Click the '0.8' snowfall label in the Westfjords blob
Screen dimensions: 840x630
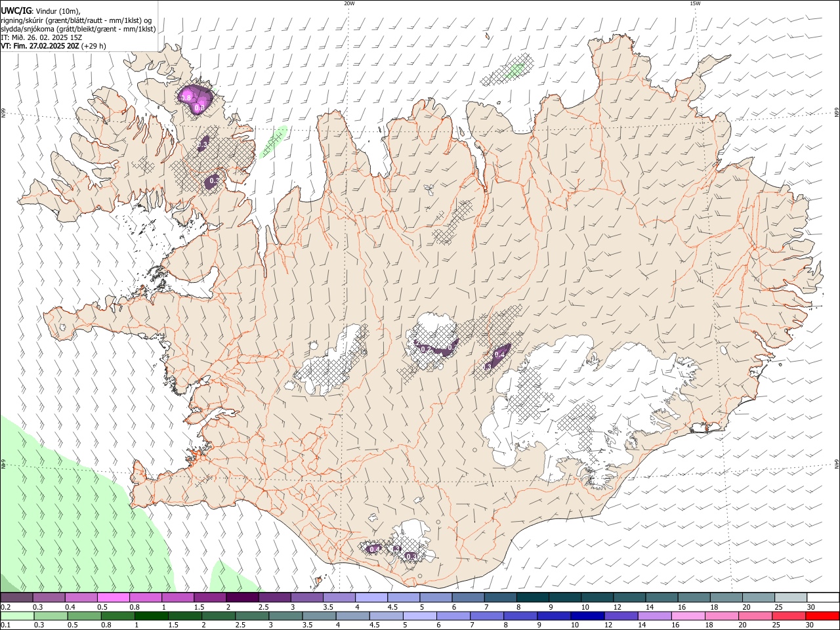point(186,98)
